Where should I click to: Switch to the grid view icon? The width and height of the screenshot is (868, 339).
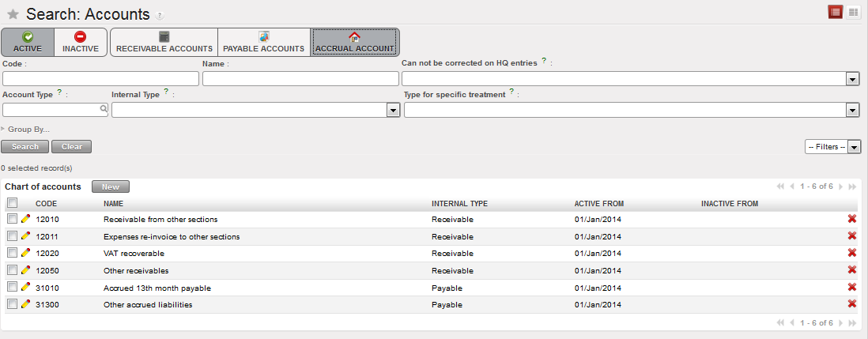pyautogui.click(x=854, y=12)
